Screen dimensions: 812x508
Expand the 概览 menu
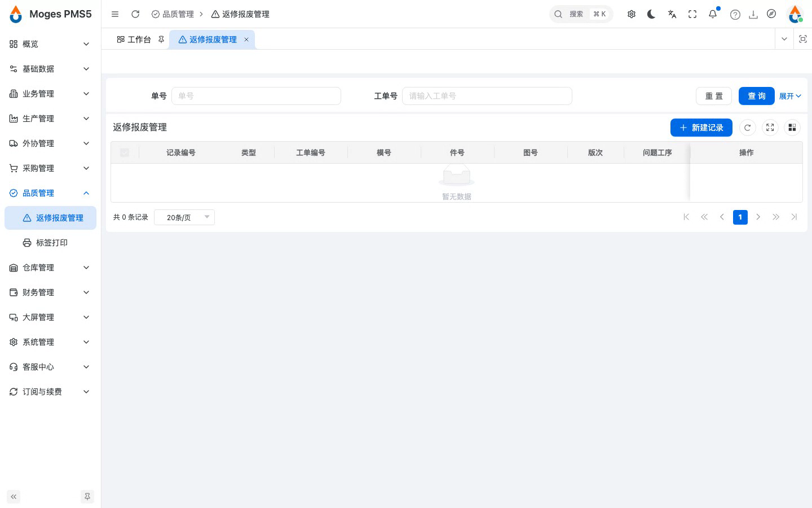[50, 44]
